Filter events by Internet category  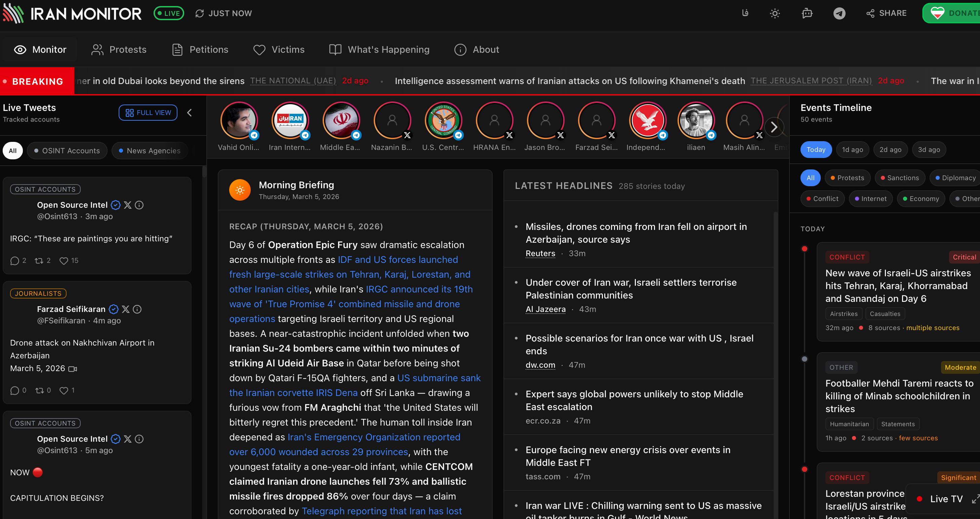[870, 199]
